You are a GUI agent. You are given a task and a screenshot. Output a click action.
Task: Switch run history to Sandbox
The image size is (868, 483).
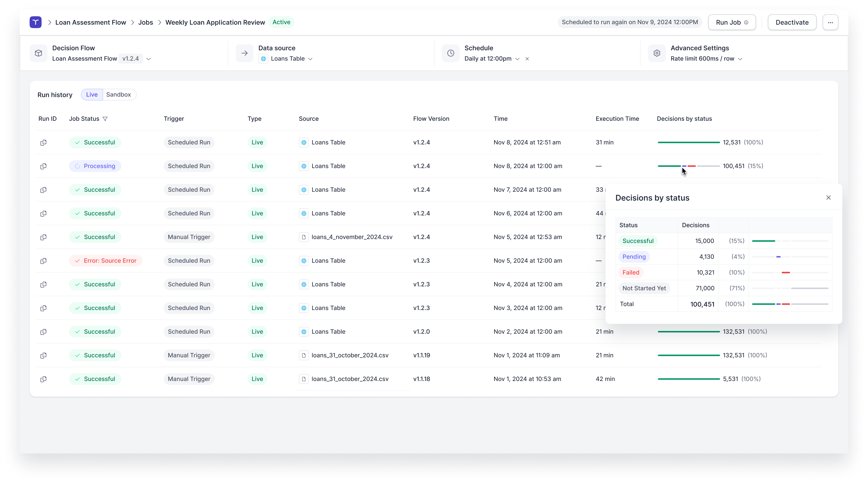tap(118, 95)
